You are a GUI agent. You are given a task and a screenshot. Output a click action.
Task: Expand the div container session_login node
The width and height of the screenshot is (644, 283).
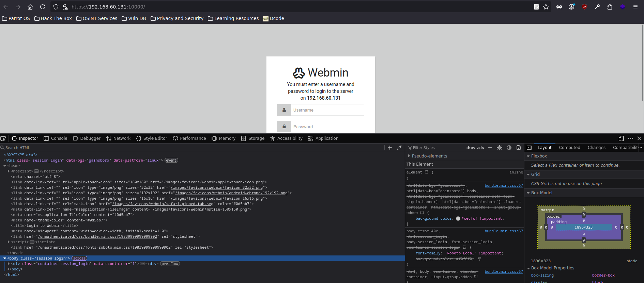click(x=9, y=264)
